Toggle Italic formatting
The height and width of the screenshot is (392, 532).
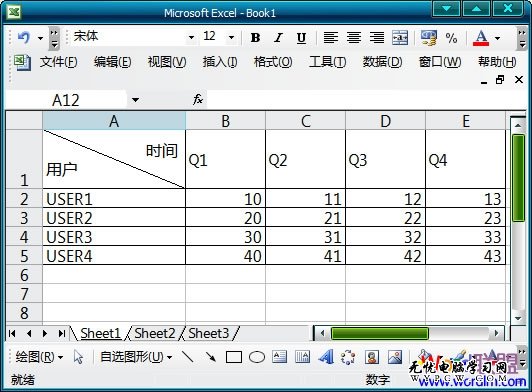click(x=279, y=38)
